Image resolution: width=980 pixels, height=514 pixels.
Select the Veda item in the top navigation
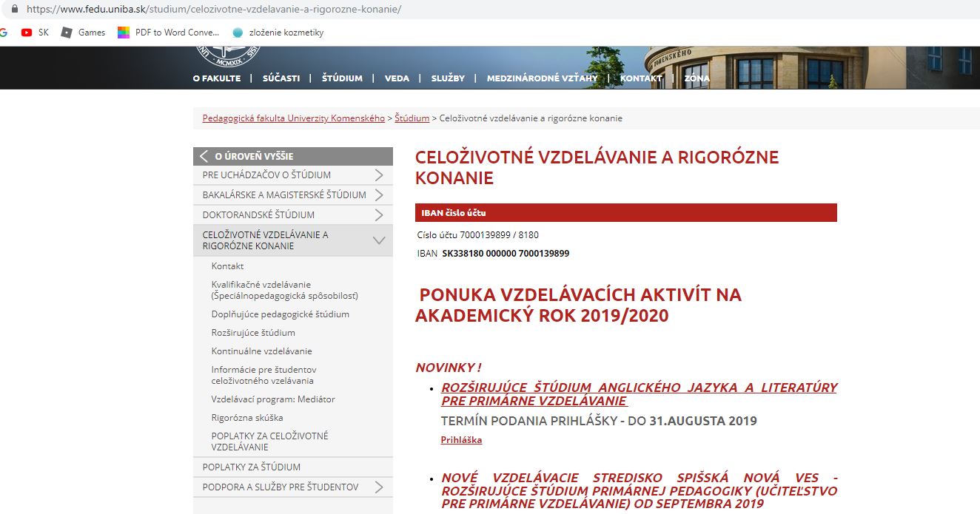pyautogui.click(x=397, y=78)
